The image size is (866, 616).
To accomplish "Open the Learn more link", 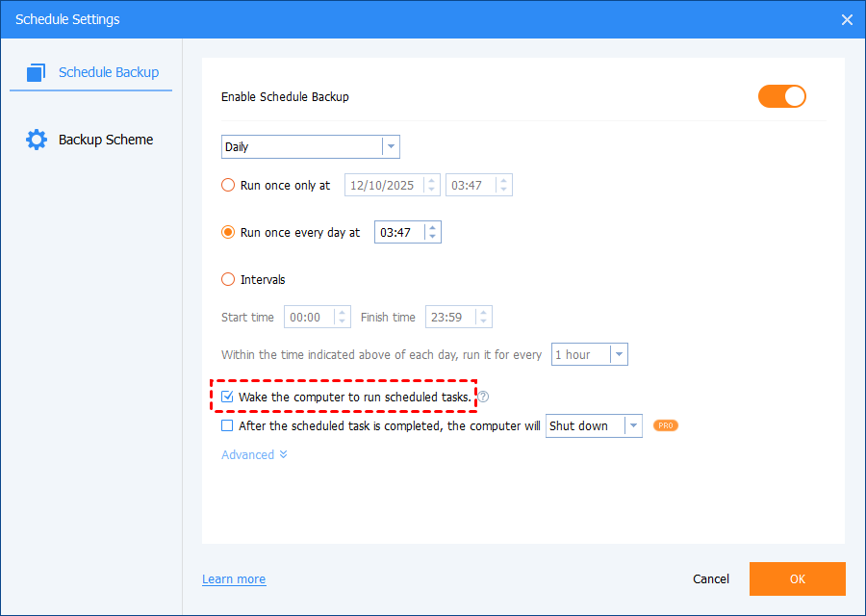I will click(234, 579).
